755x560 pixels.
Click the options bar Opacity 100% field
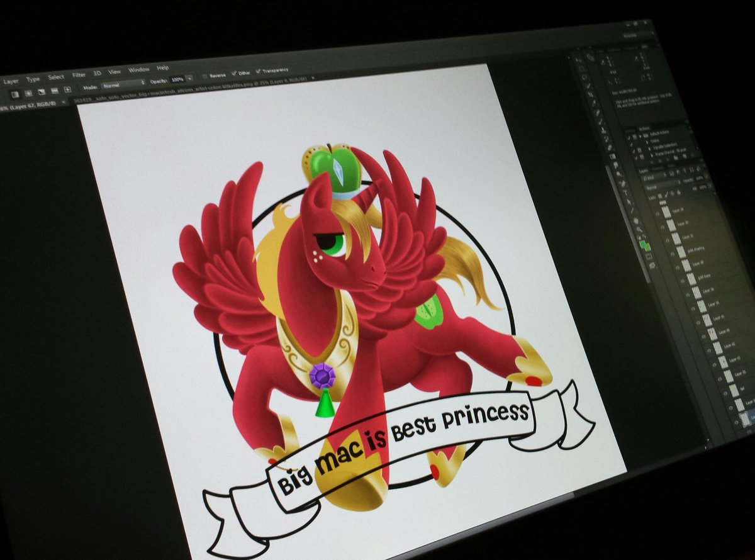tap(177, 80)
